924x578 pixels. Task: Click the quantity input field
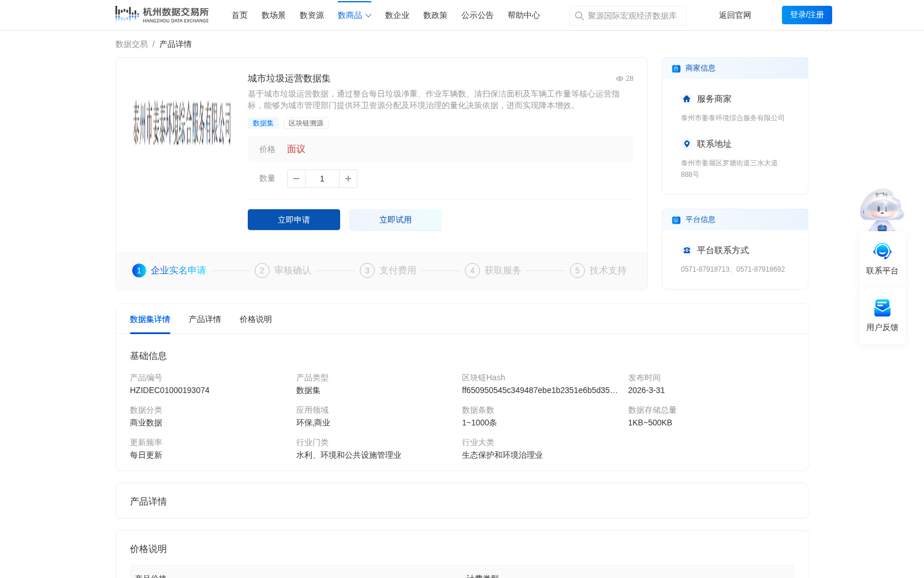tap(322, 179)
